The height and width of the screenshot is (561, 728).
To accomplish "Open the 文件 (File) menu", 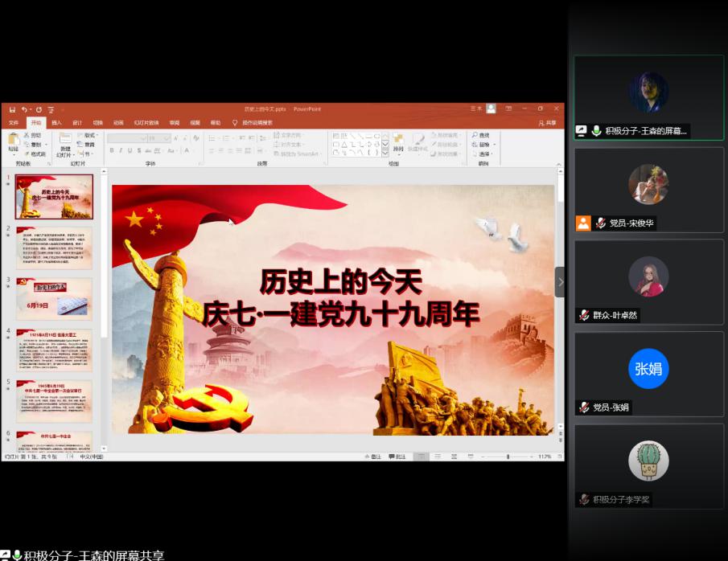I will pos(14,123).
